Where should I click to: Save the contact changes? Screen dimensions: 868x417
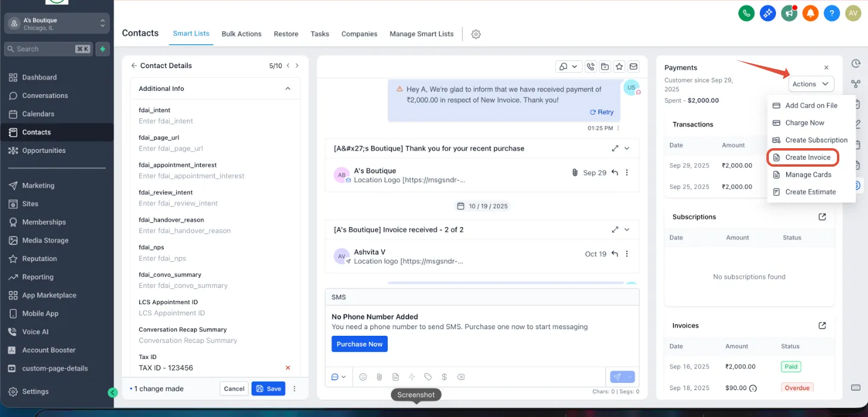pyautogui.click(x=268, y=388)
